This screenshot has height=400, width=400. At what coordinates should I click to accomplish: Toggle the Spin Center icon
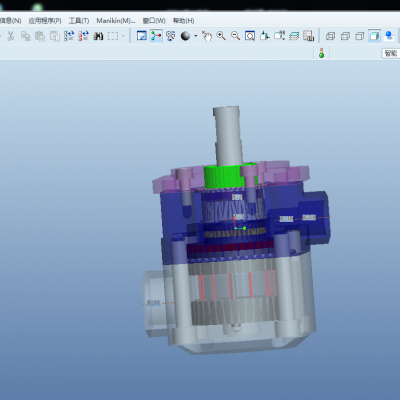click(x=156, y=36)
